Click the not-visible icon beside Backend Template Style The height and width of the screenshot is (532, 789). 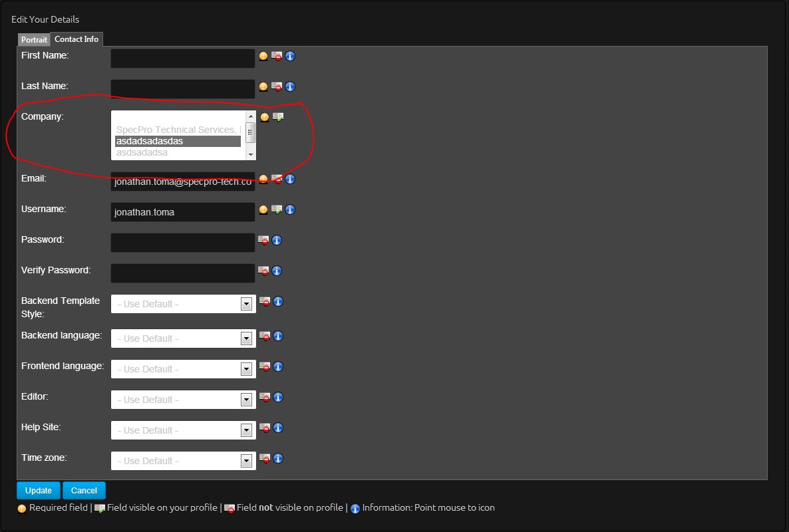point(265,302)
